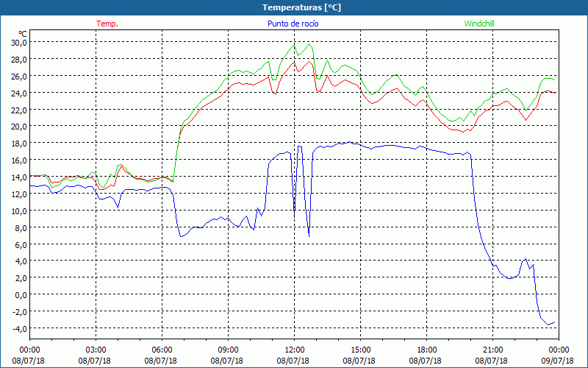The width and height of the screenshot is (588, 368).
Task: Click the 18:00 time label
Action: point(427,350)
